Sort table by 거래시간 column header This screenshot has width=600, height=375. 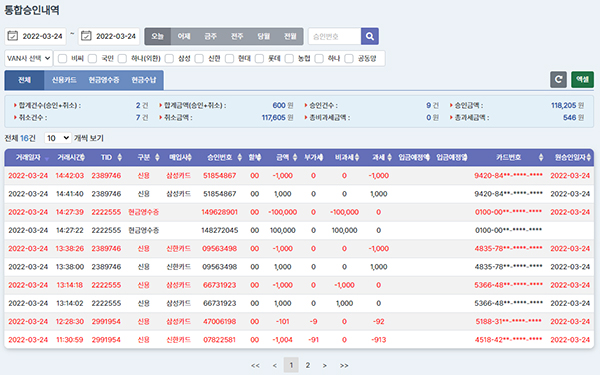click(x=71, y=157)
